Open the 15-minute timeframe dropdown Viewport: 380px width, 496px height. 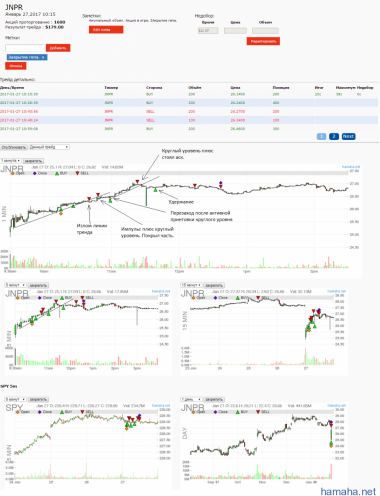pos(191,285)
